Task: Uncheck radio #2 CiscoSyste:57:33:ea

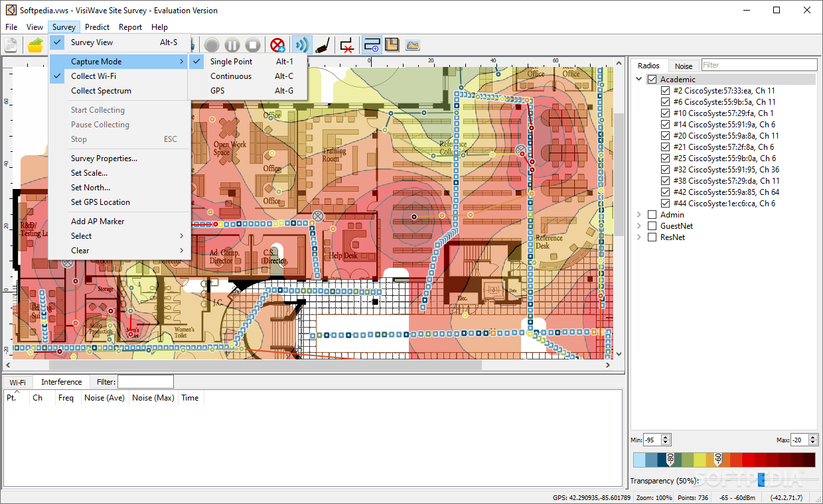Action: (x=665, y=91)
